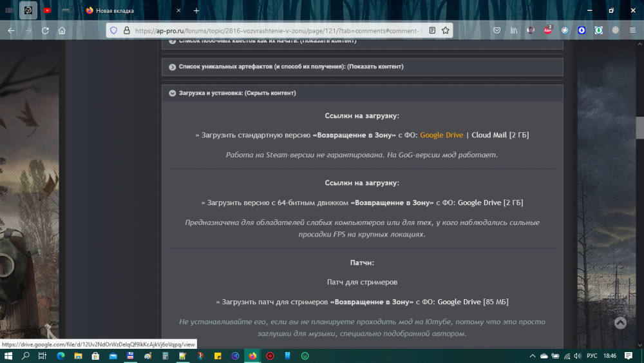Open network settings in system tray
Screen dimensions: 644x363
pyautogui.click(x=567, y=356)
